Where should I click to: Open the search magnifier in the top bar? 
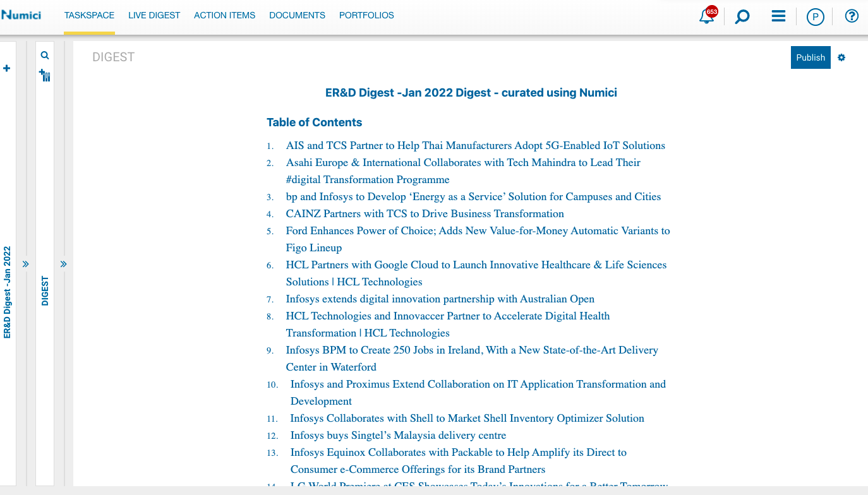click(x=742, y=16)
